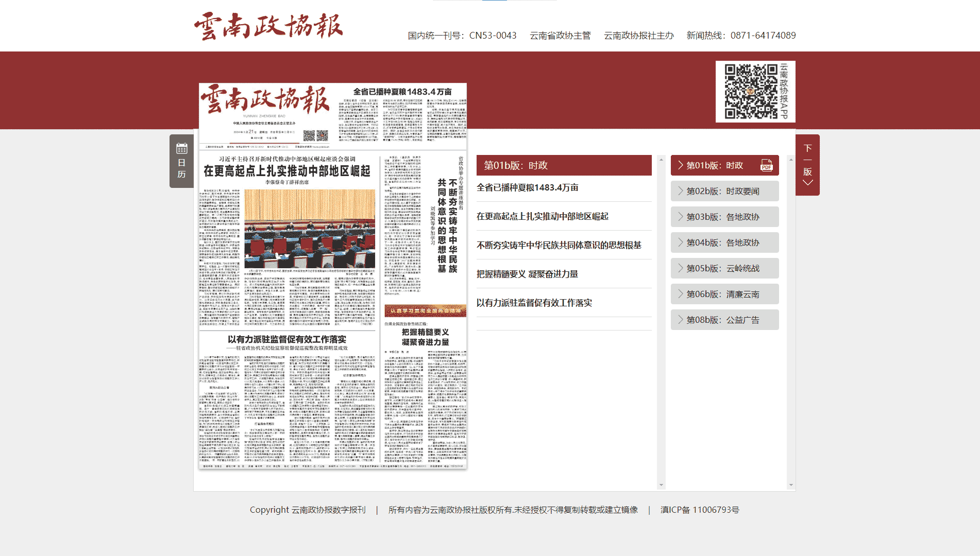Open the 日历 side panel
980x556 pixels.
pos(181,161)
